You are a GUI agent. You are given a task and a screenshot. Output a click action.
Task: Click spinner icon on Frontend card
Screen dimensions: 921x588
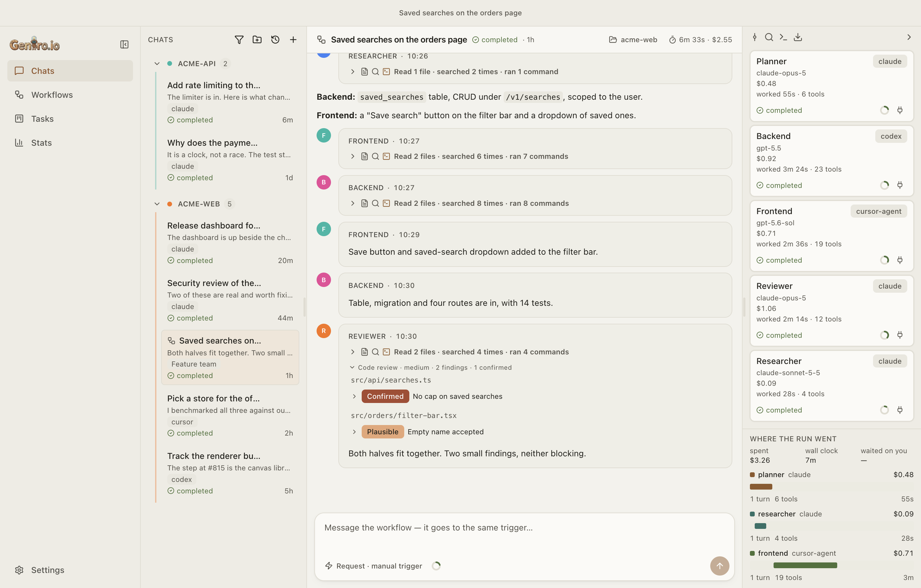[x=885, y=260]
